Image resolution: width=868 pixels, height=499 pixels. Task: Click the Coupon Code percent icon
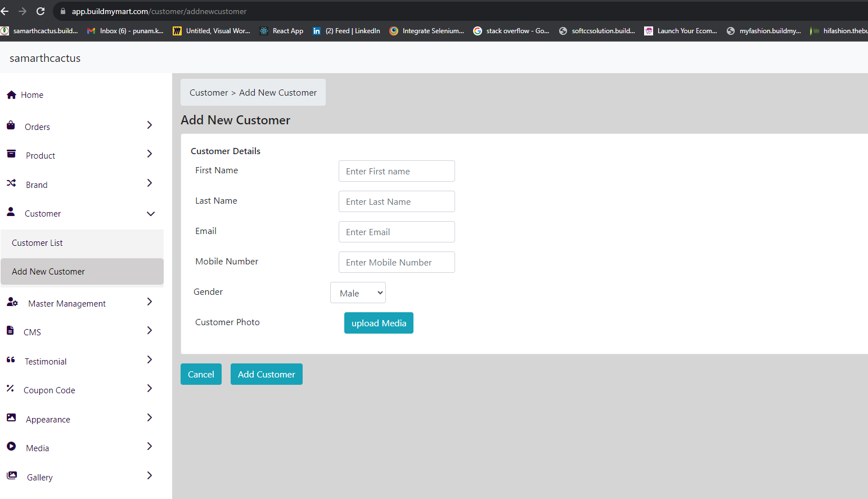click(x=10, y=388)
